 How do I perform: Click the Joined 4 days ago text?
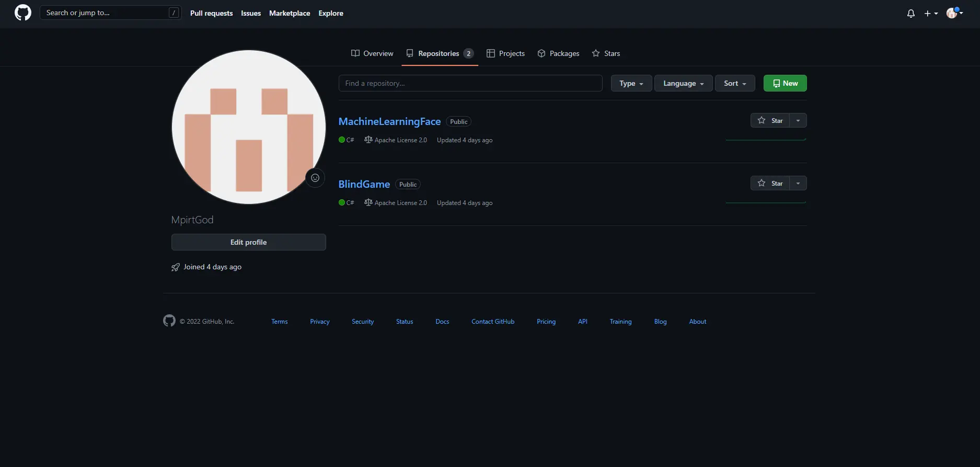click(212, 267)
